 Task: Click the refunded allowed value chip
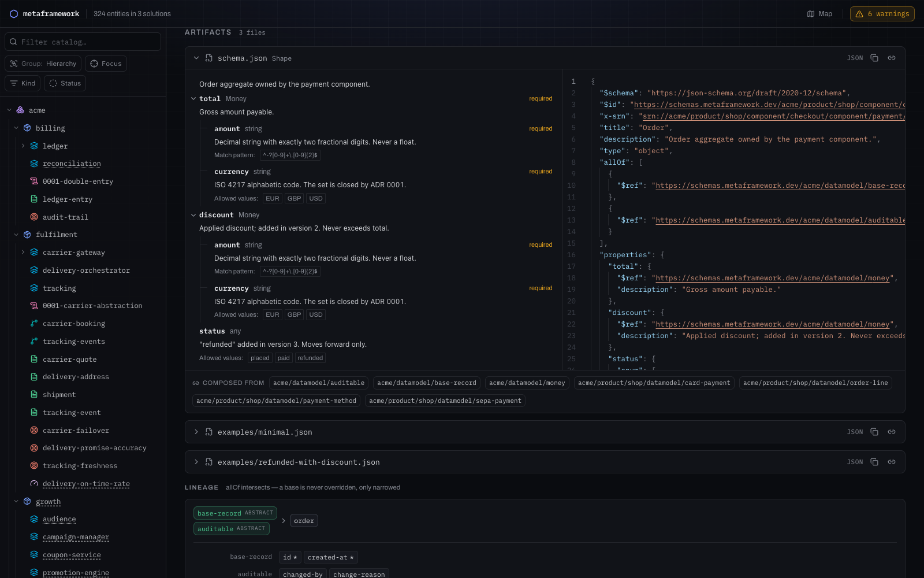(x=310, y=358)
